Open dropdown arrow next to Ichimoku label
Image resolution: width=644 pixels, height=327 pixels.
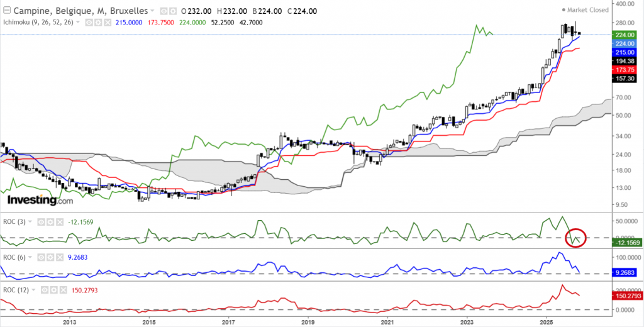point(79,22)
